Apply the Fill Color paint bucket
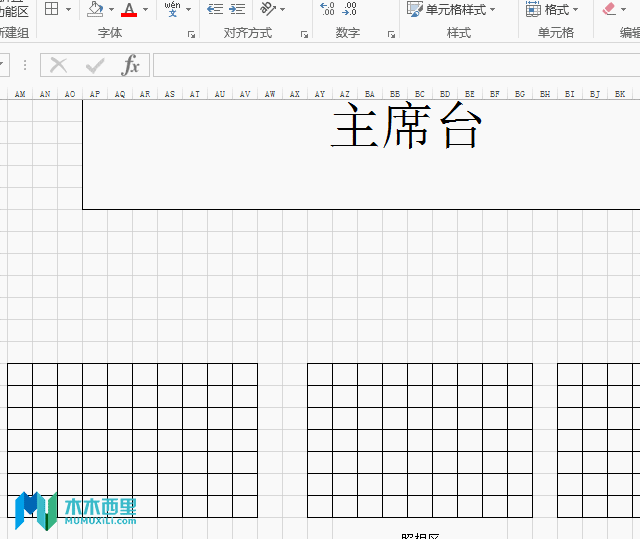The width and height of the screenshot is (640, 539). [x=95, y=9]
